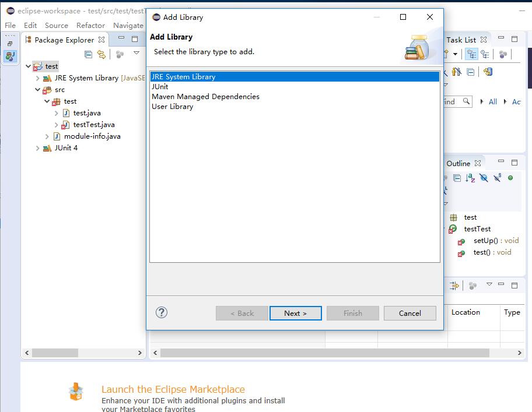Toggle alphabetical Sort in Outline
Viewport: 532px width, 412px height.
(470, 178)
